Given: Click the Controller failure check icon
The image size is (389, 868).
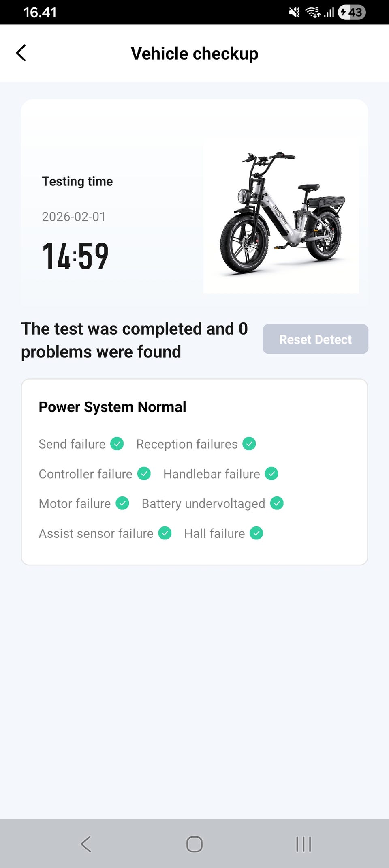Looking at the screenshot, I should pos(144,473).
